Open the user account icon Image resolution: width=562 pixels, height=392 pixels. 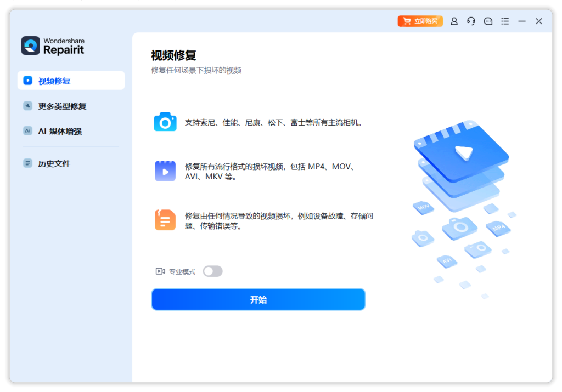454,21
